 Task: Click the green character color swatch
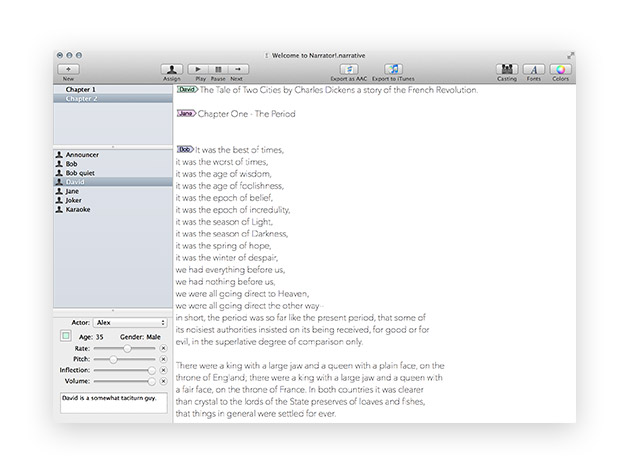[66, 336]
